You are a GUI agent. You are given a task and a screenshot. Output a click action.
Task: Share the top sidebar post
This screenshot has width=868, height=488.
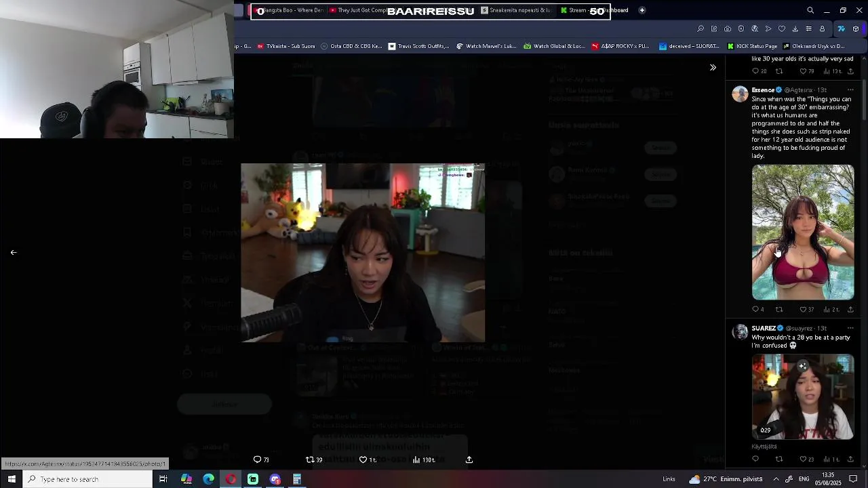point(850,71)
